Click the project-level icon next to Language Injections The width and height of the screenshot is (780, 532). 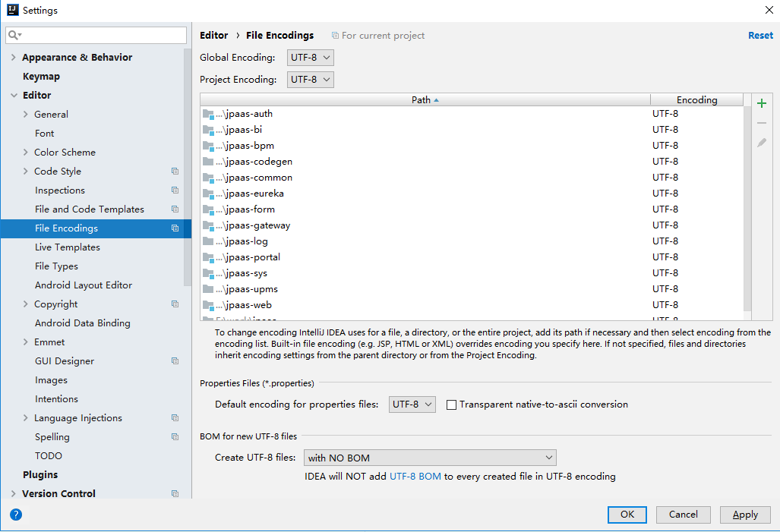(175, 417)
